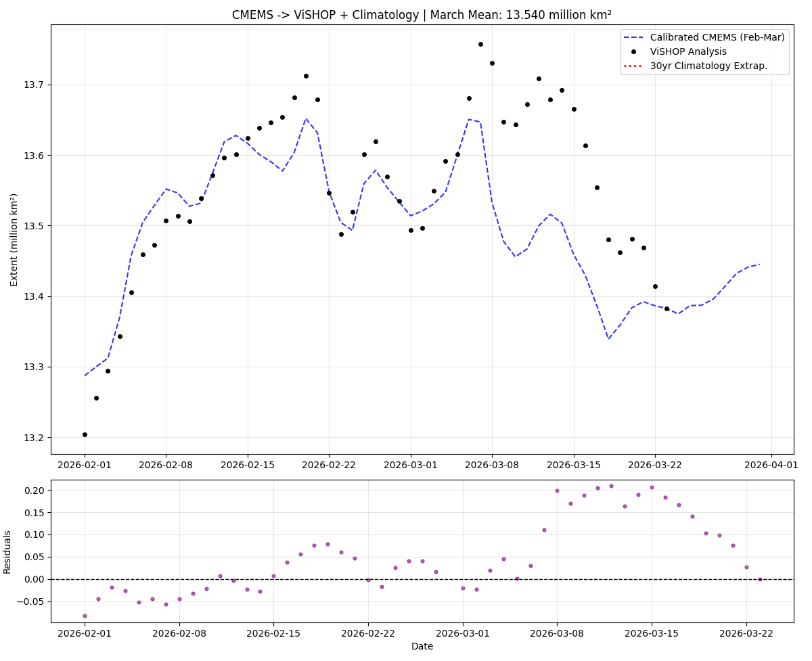Click the 'Extent (million km²)' y-axis label

coord(14,240)
